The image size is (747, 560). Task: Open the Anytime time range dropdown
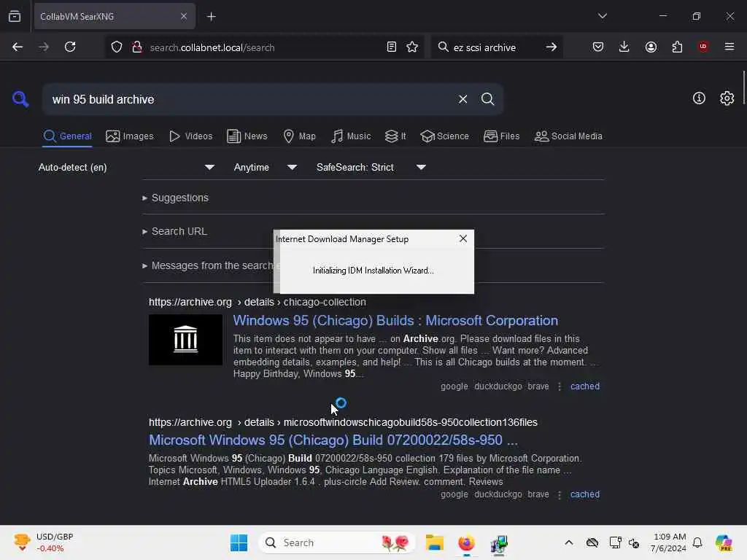265,167
